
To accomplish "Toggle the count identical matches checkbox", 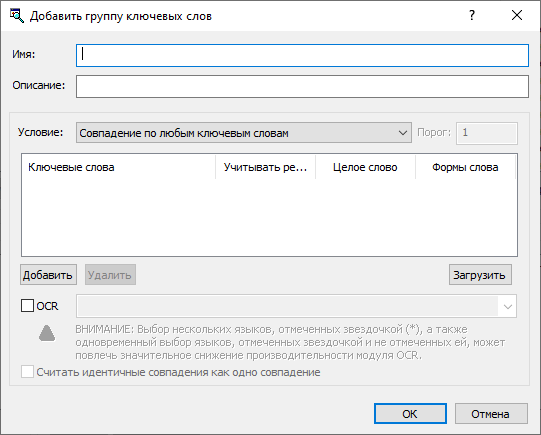I will (27, 372).
